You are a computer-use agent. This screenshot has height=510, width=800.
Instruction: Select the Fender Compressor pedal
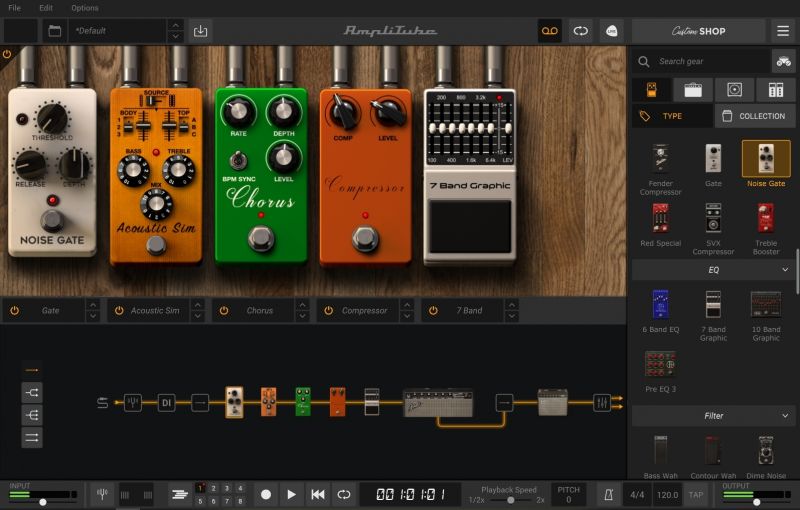click(x=661, y=169)
